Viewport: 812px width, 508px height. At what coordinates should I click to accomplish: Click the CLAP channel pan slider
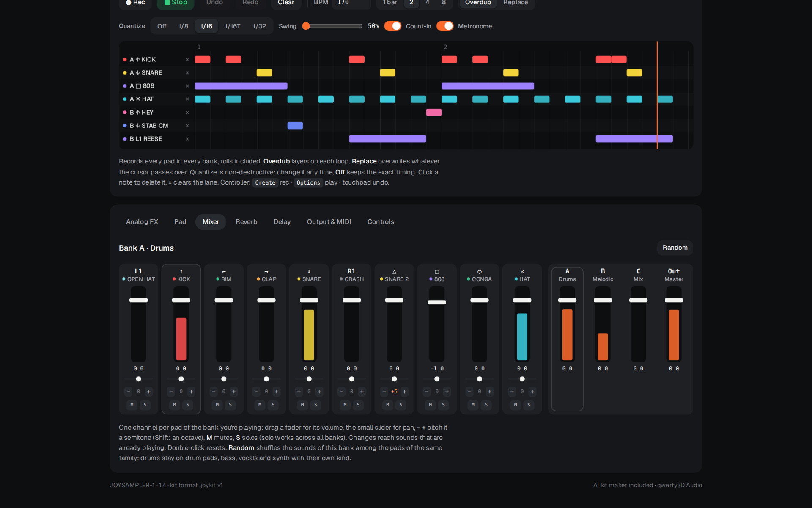[x=266, y=379]
